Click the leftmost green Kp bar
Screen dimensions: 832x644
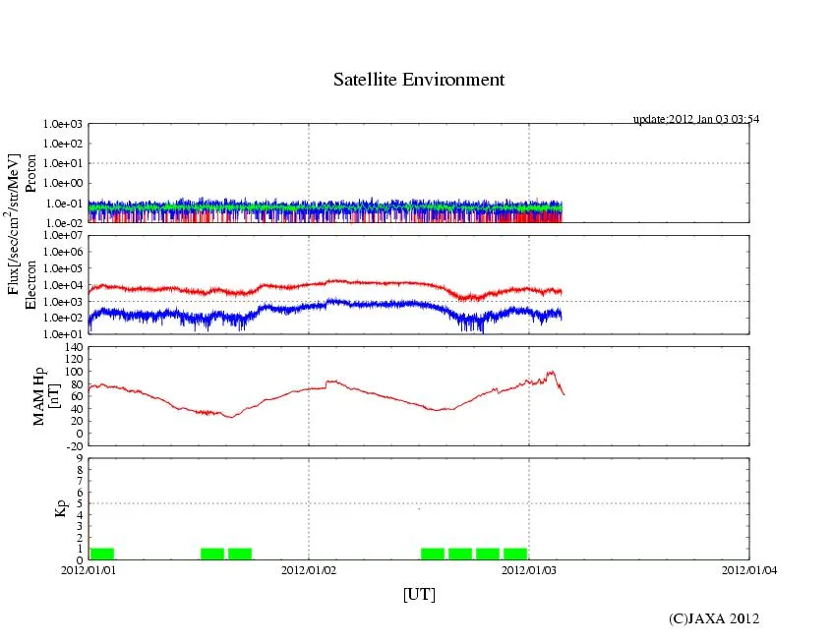click(x=102, y=554)
